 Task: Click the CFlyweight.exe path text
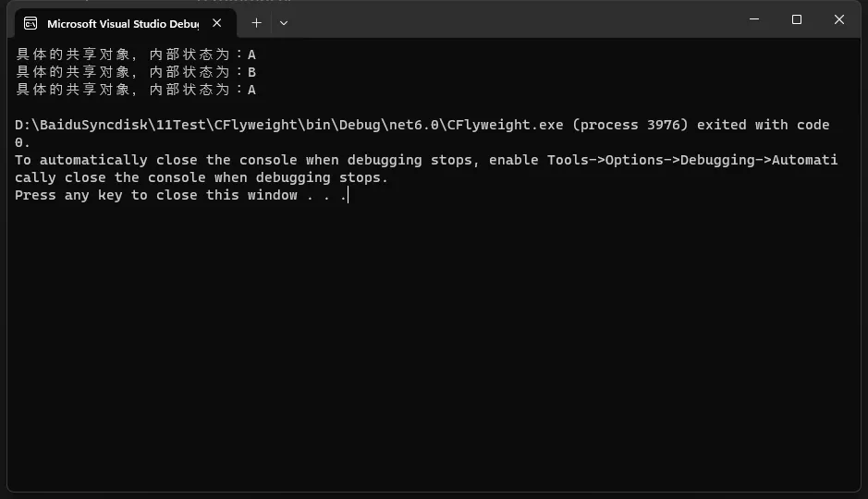pos(289,125)
